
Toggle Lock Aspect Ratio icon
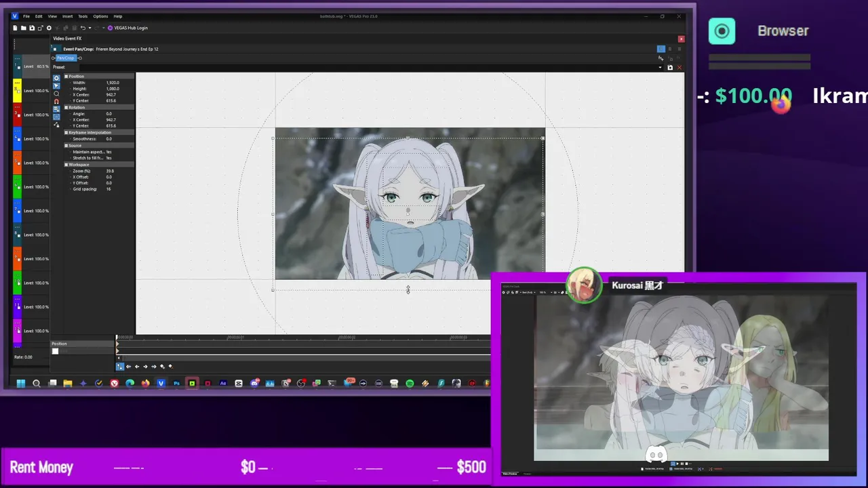click(56, 108)
